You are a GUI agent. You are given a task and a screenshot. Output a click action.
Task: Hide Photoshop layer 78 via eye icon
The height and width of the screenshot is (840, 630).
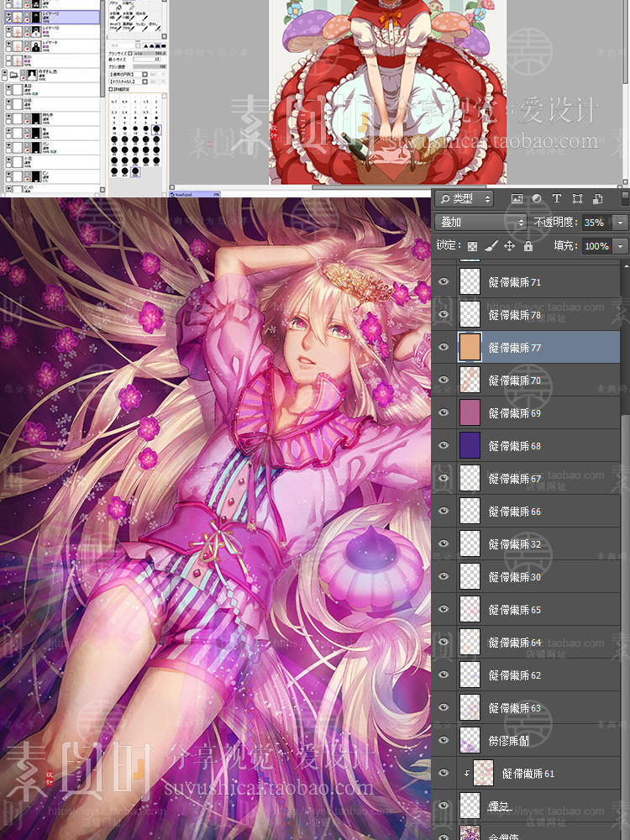point(444,314)
